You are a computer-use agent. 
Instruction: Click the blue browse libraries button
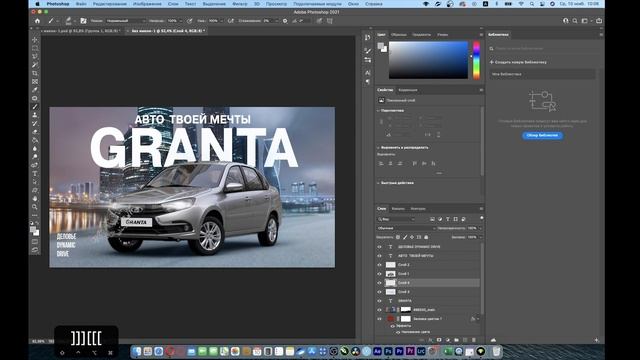(542, 136)
